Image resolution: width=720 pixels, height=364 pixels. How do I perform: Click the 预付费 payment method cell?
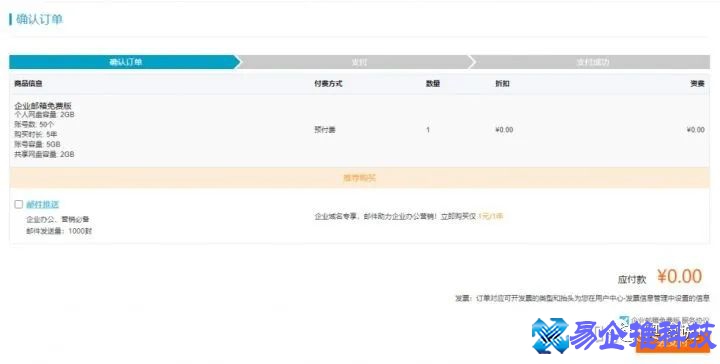point(325,130)
